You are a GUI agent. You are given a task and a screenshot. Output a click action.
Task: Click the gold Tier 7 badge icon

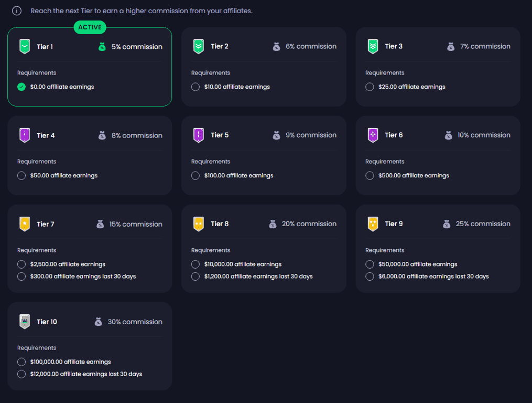pos(25,224)
